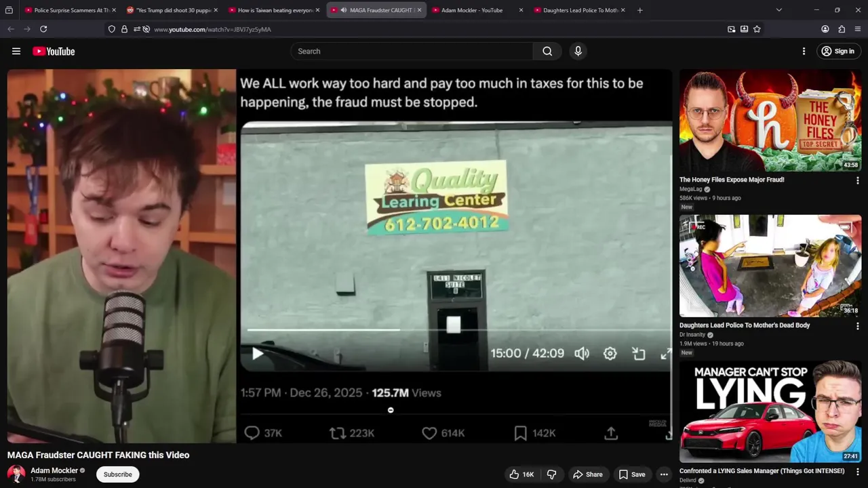
Task: Open Adam Mockler channel avatar
Action: tap(16, 474)
